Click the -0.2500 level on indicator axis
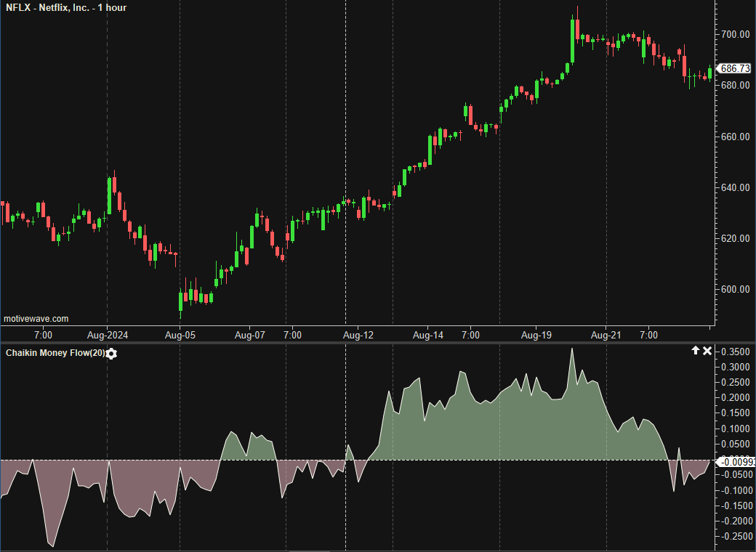756x552 pixels. [x=735, y=537]
